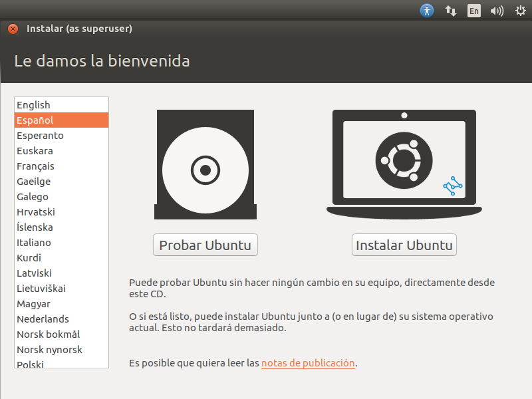Select Polski in the language list
The width and height of the screenshot is (532, 399).
61,363
